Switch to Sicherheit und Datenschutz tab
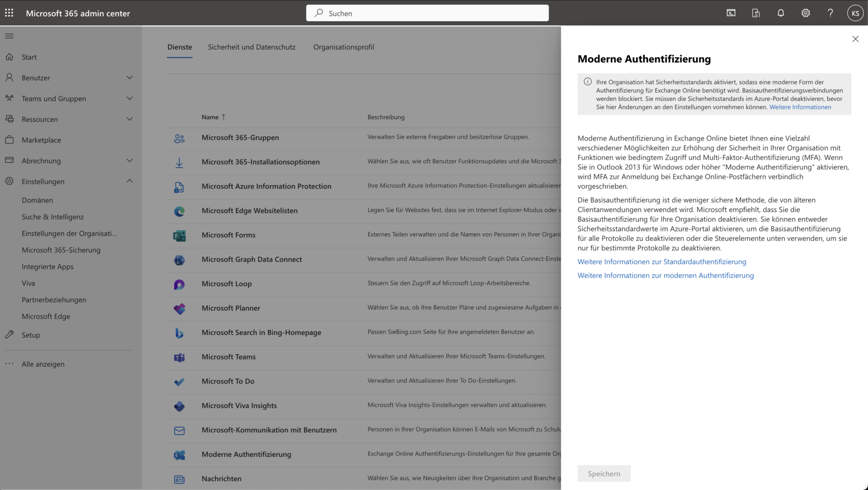Viewport: 868px width, 490px height. pyautogui.click(x=251, y=47)
